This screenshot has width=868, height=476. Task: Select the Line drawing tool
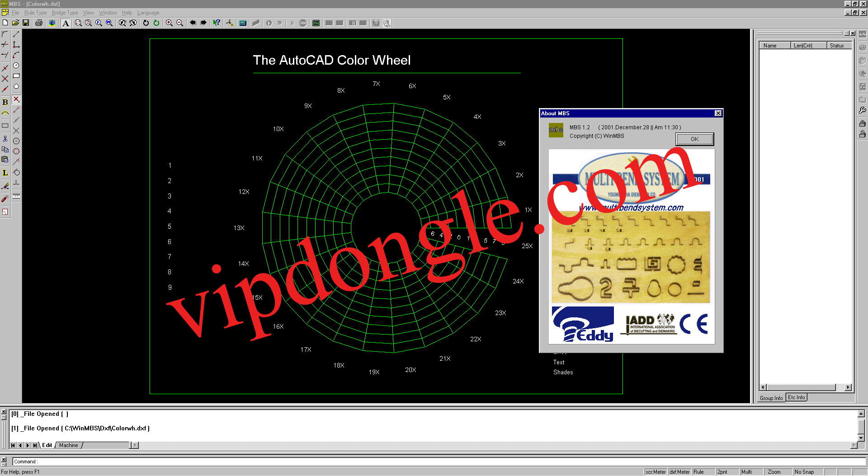point(16,34)
